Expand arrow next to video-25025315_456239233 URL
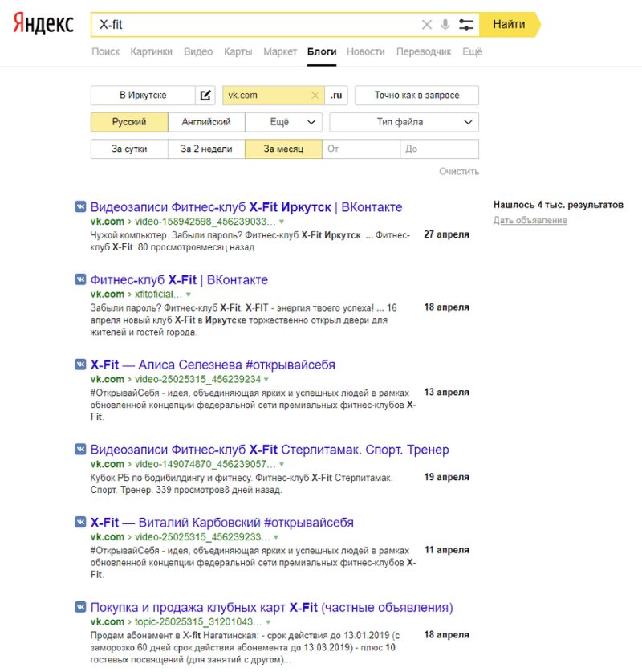This screenshot has height=672, width=642. pyautogui.click(x=276, y=537)
